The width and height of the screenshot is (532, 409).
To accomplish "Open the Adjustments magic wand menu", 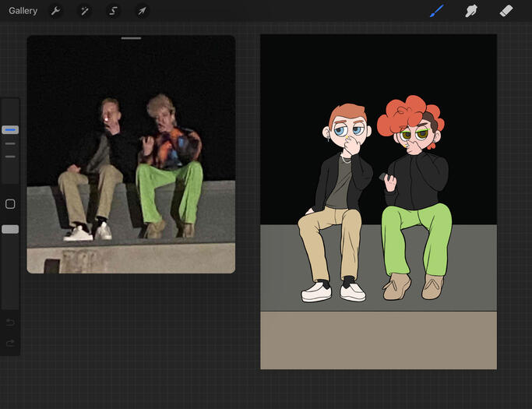I will coord(84,11).
